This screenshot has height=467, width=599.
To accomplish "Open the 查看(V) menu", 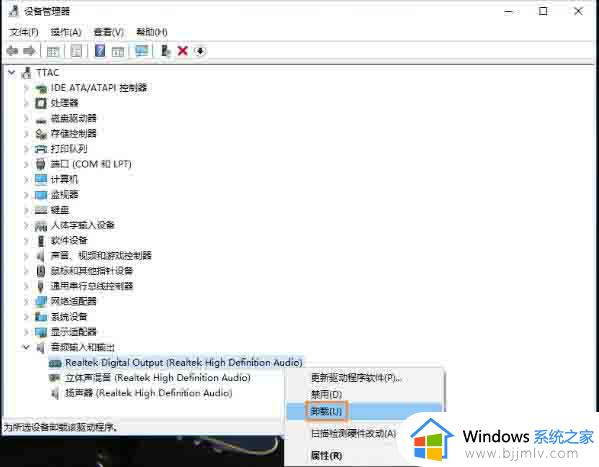I will (109, 32).
